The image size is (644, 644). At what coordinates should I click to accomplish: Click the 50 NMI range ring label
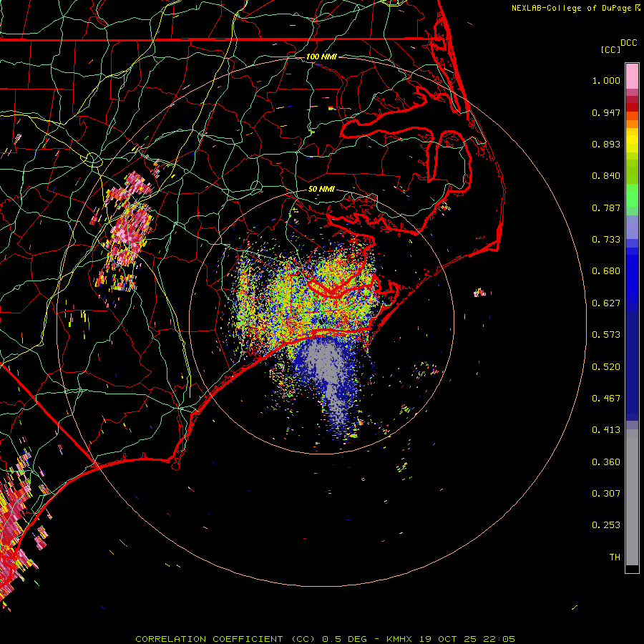coord(321,189)
